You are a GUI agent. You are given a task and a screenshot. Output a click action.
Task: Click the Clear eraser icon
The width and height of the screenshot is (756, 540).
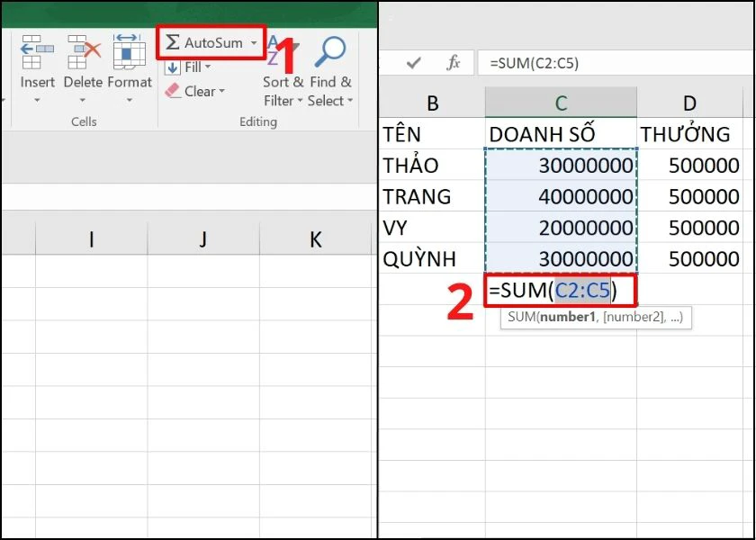pyautogui.click(x=173, y=91)
